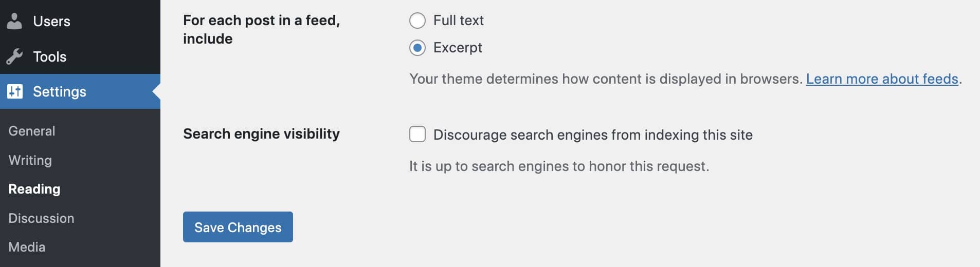Screen dimensions: 980x267
Task: Open the Tools menu label
Action: point(50,56)
